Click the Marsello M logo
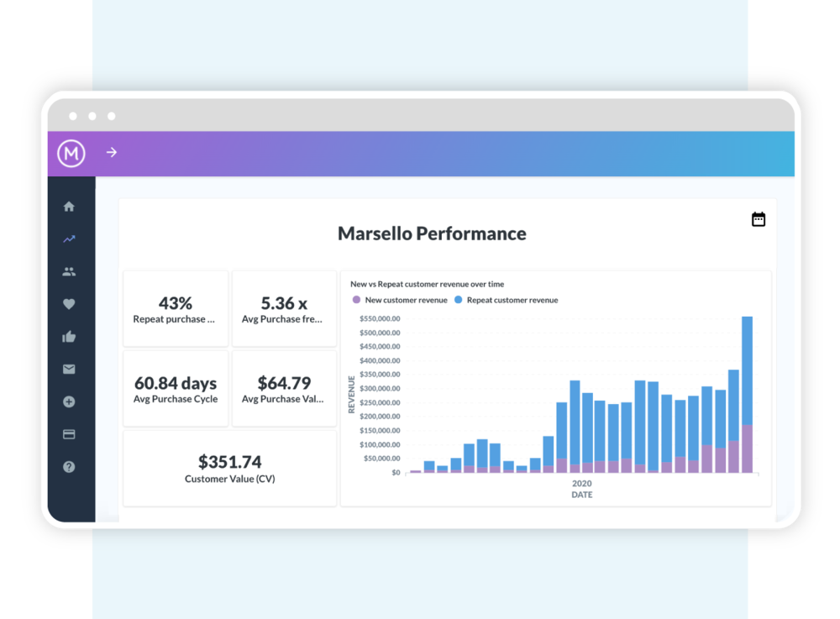This screenshot has height=619, width=840. (71, 154)
